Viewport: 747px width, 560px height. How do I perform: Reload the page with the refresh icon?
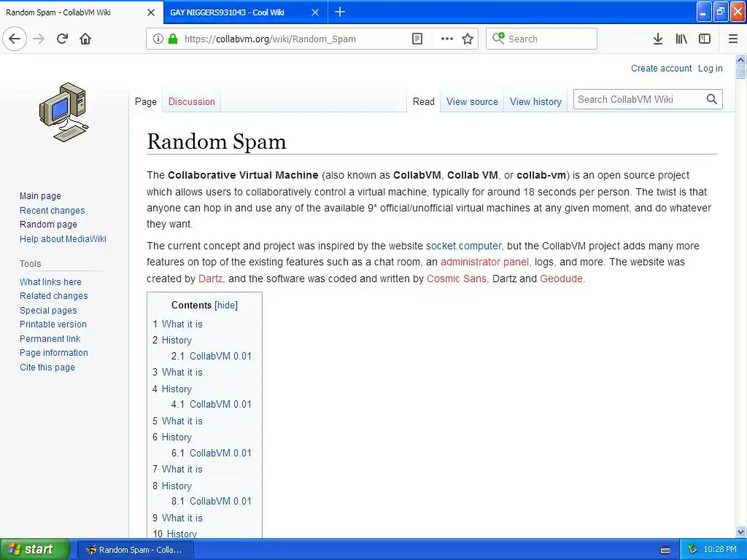click(62, 39)
